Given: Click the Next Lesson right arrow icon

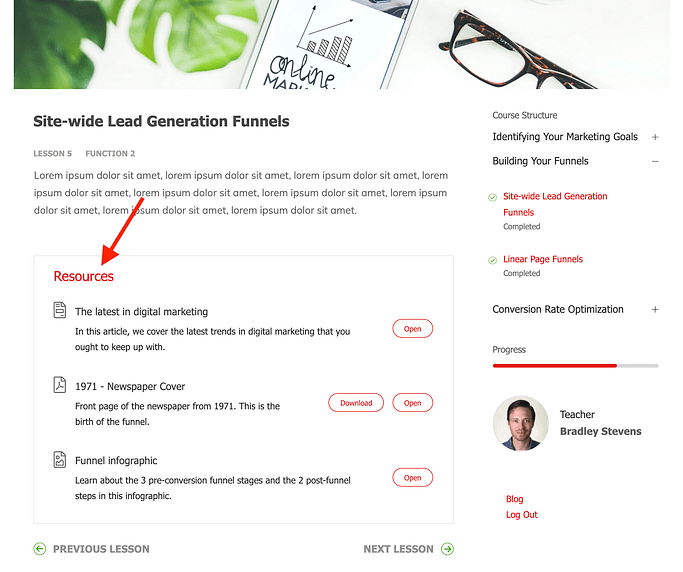Looking at the screenshot, I should point(447,549).
